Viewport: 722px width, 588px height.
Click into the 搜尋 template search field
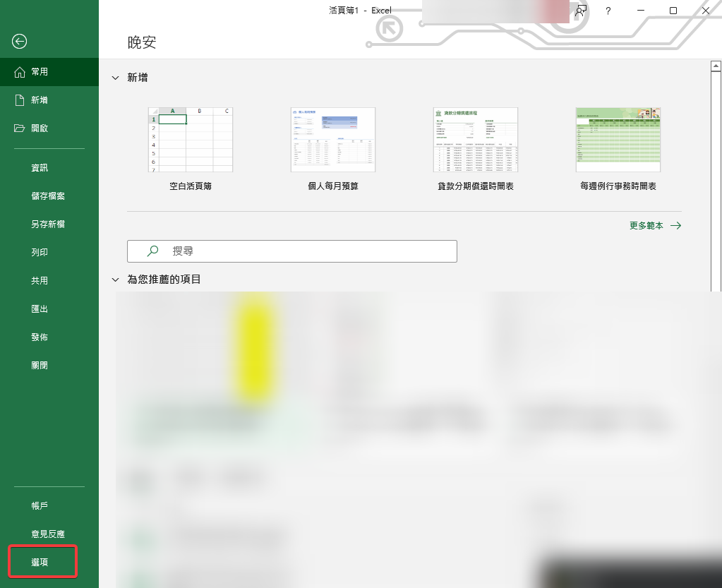click(x=292, y=251)
